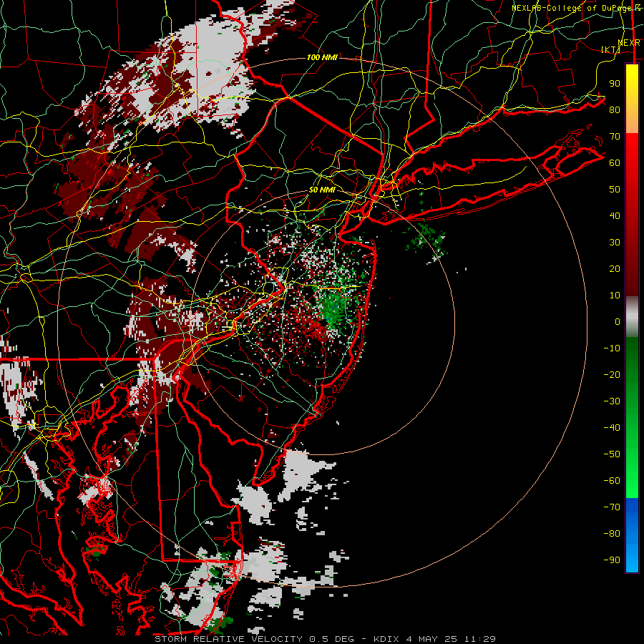Click the orange segment of the color scale
This screenshot has height=644, width=644.
(x=632, y=119)
